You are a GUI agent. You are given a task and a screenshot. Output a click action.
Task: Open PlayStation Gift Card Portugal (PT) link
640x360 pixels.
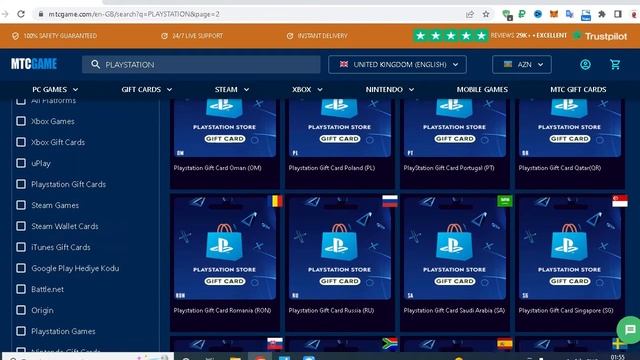pos(449,168)
